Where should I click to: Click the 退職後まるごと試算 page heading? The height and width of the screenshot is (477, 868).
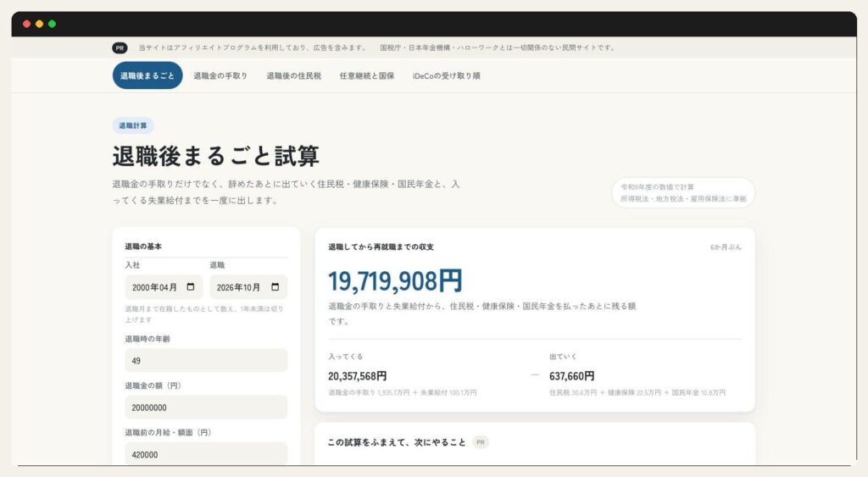tap(216, 156)
